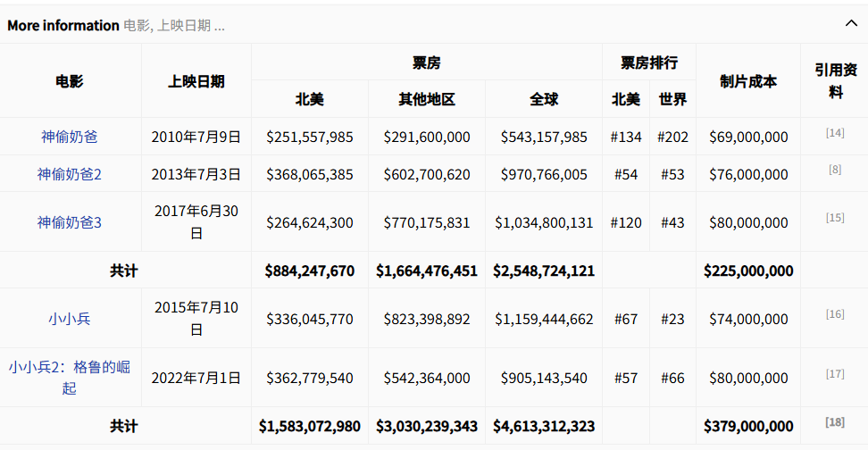Screen dimensions: 868x450
Task: Click world rank #23
Action: 672,320
